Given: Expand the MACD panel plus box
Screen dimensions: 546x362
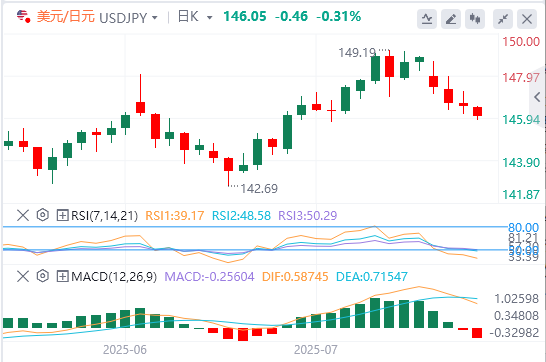Looking at the screenshot, I should [62, 277].
